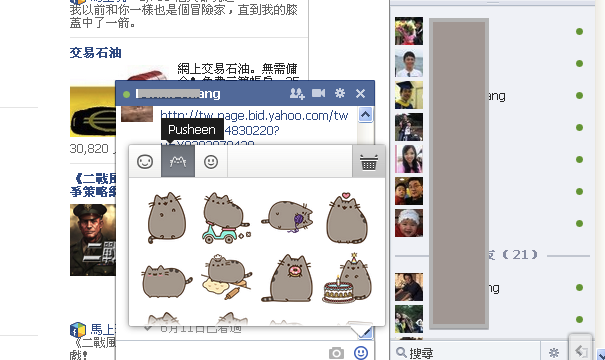Image resolution: width=605 pixels, height=360 pixels.
Task: Open the yahoo bid link in chat
Action: click(x=255, y=123)
